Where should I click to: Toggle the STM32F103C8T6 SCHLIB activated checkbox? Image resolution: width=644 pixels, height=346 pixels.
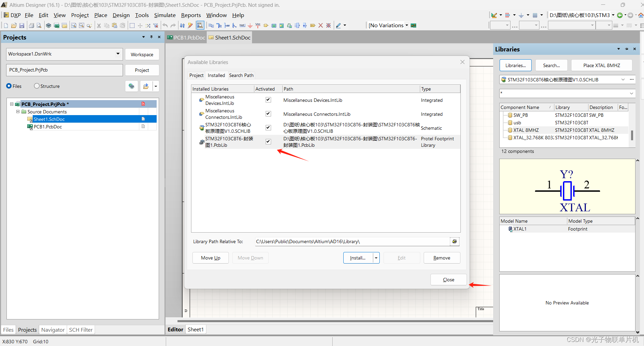[x=268, y=128]
